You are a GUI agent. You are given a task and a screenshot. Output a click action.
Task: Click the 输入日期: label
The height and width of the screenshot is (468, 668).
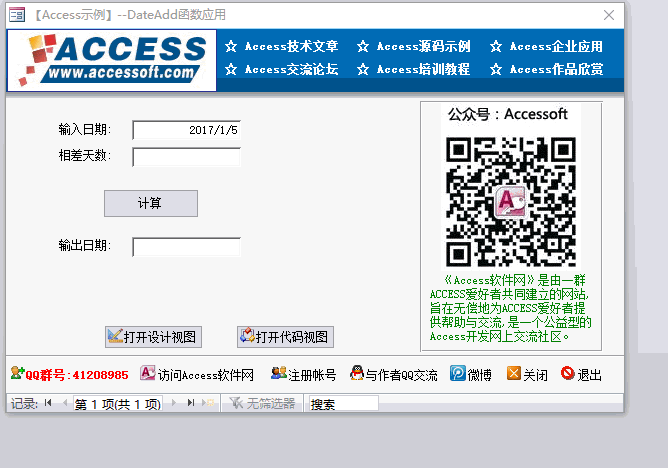[85, 129]
